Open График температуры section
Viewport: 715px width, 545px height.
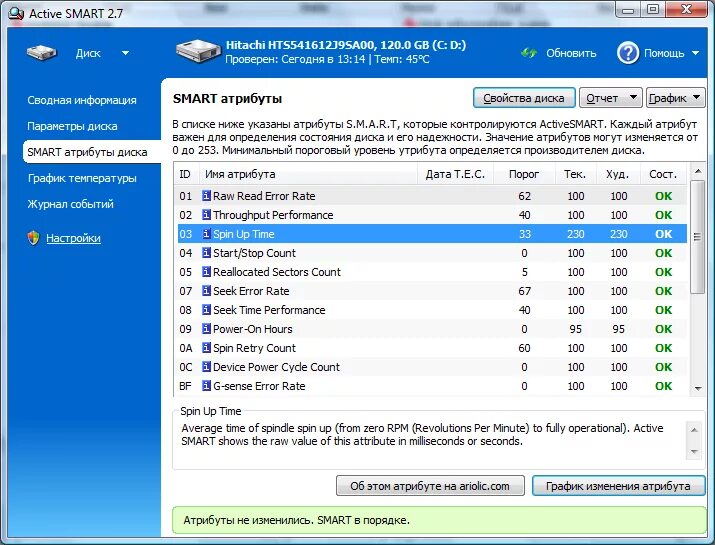tap(82, 178)
